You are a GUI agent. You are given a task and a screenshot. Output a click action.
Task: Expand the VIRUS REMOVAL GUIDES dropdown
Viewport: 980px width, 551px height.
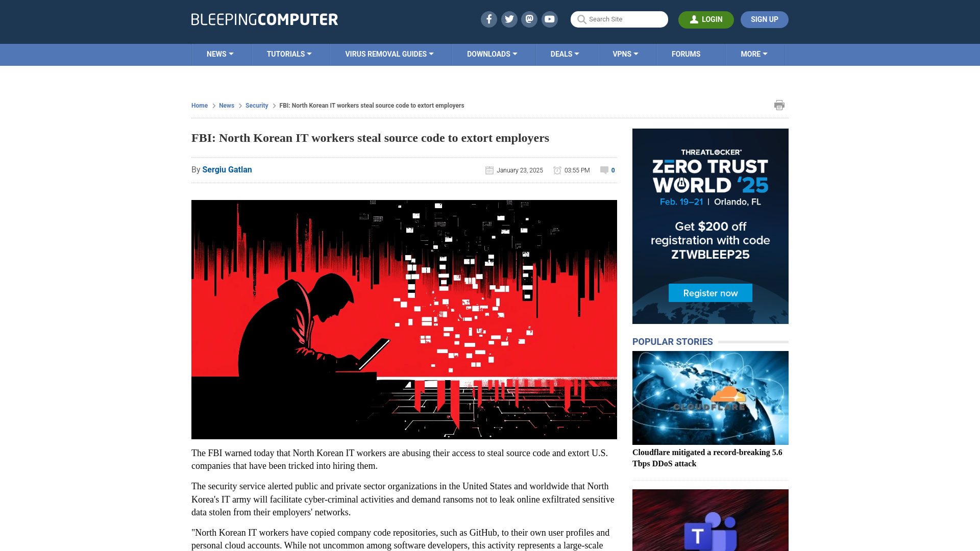[389, 54]
